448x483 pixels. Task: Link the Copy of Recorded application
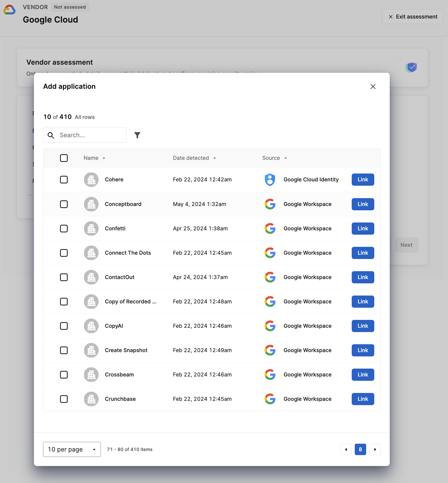[363, 302]
